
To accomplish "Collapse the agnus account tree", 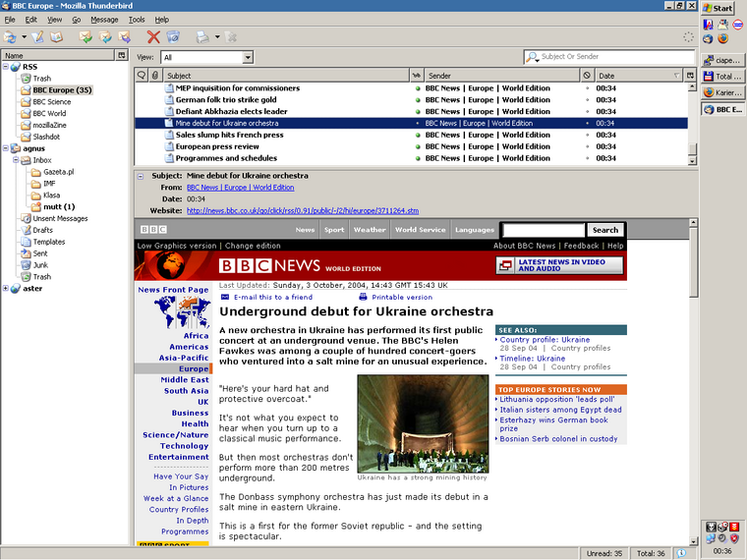I will pyautogui.click(x=6, y=148).
